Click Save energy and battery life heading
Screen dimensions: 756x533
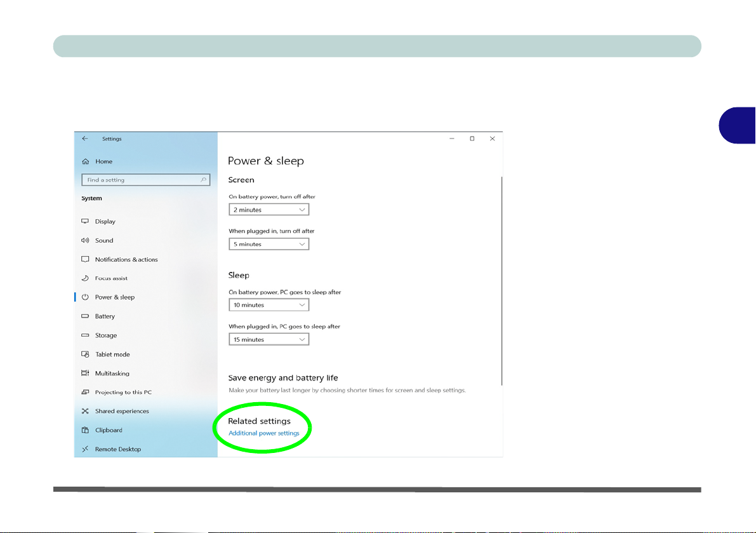coord(283,378)
